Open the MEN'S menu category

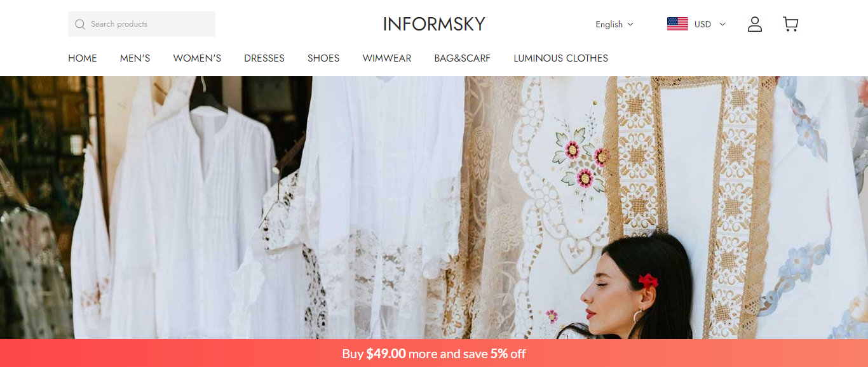(135, 58)
